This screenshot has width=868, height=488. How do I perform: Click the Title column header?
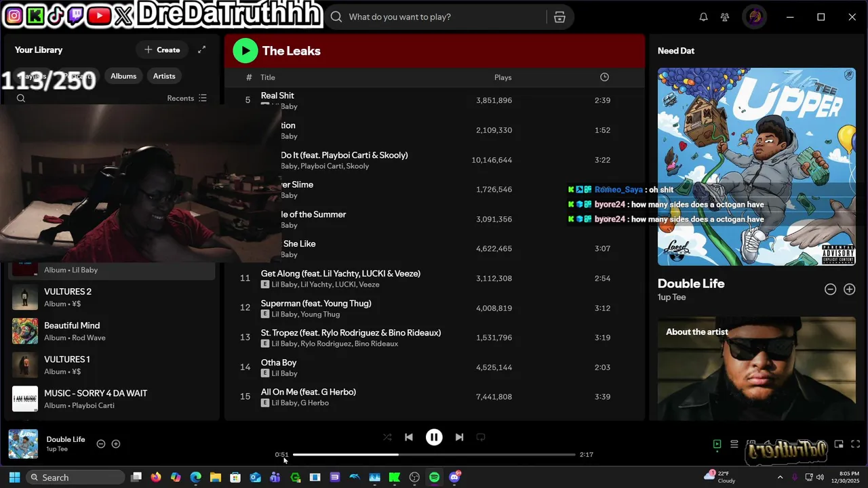coord(268,77)
